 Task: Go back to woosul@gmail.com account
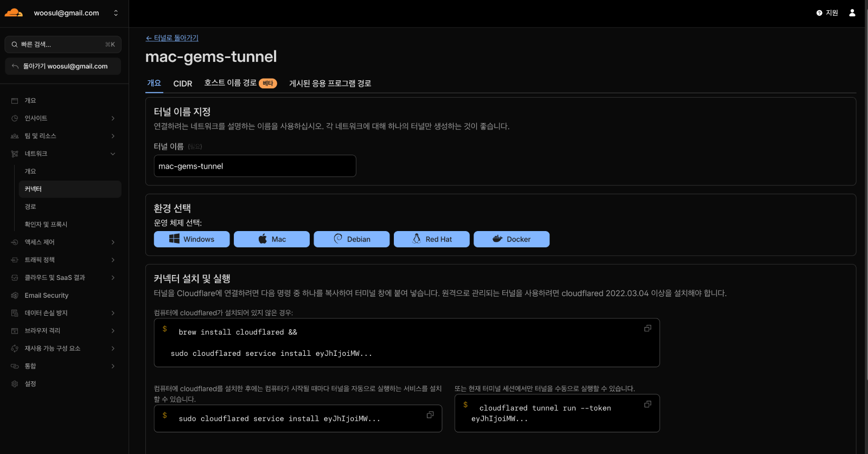tap(63, 66)
